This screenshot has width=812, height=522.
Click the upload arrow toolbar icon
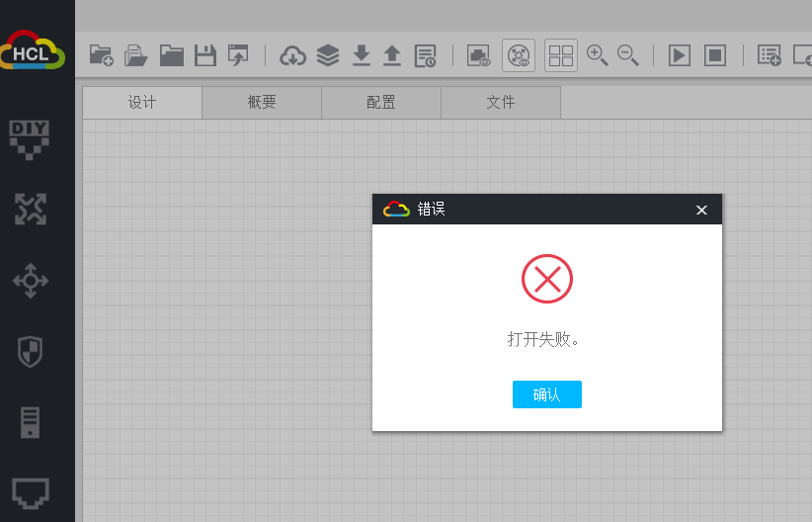[x=392, y=55]
